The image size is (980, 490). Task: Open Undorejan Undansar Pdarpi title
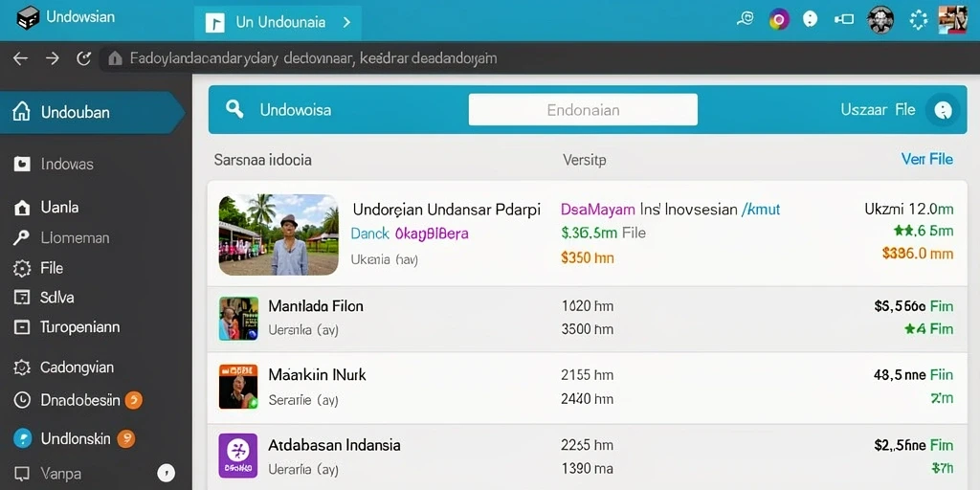click(x=446, y=210)
